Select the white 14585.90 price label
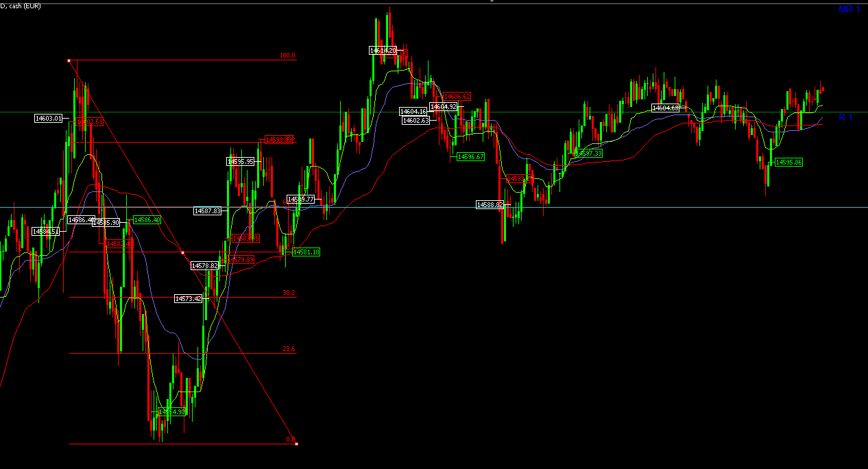This screenshot has width=868, height=469. pos(106,223)
